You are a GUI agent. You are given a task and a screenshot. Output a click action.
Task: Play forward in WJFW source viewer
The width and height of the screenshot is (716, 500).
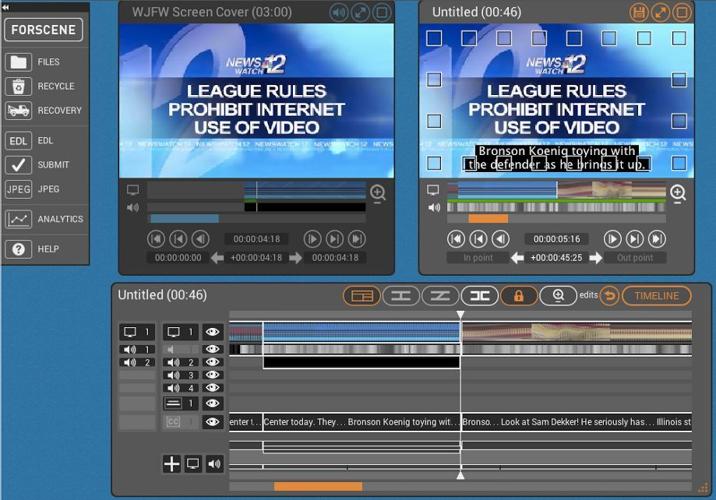coord(312,239)
